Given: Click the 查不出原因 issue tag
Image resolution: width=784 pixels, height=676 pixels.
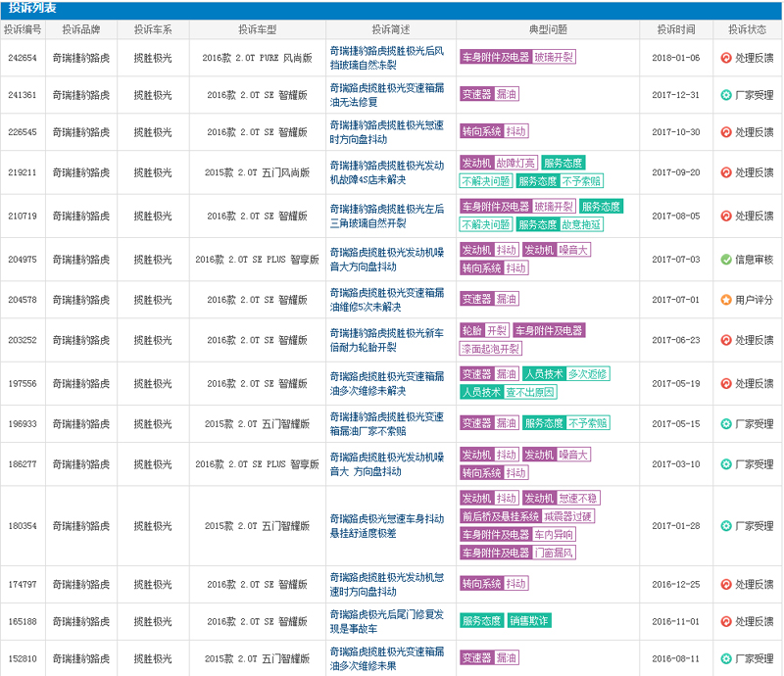Looking at the screenshot, I should tap(530, 393).
